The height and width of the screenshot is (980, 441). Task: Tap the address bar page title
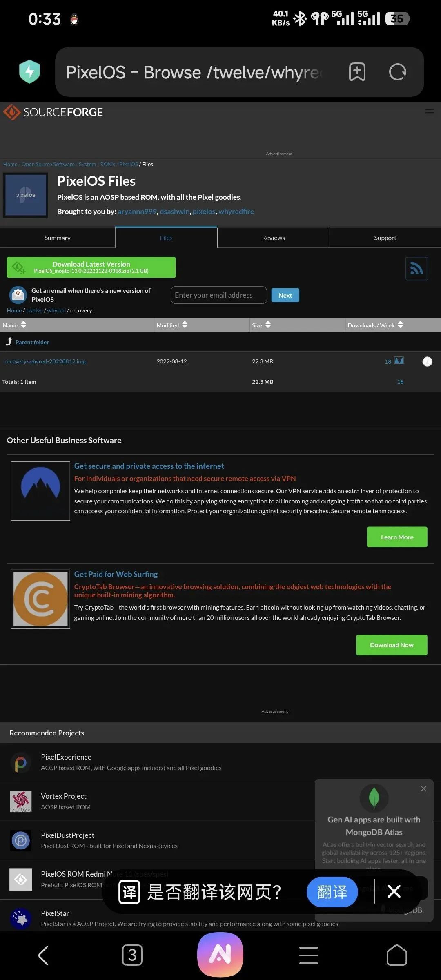tap(194, 72)
